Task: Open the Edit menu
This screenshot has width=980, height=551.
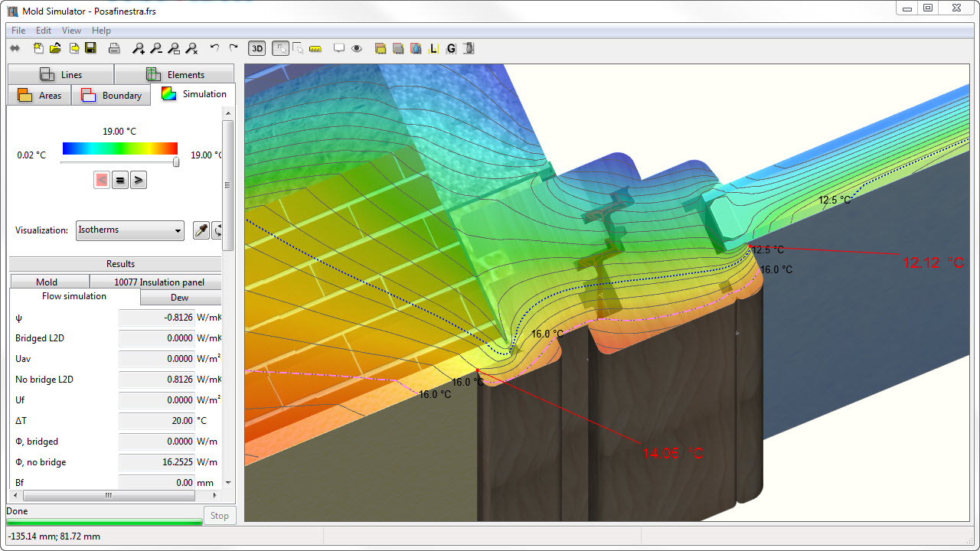Action: [x=44, y=31]
